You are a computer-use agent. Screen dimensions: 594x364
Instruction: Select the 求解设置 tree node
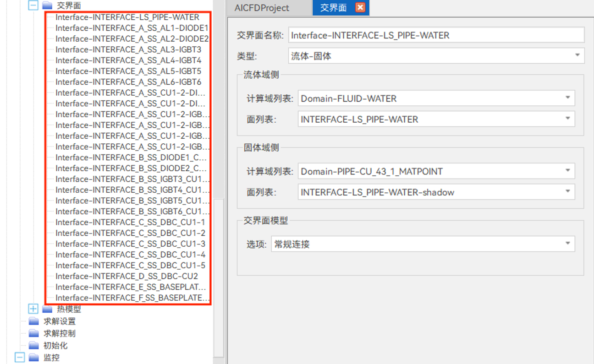click(60, 321)
